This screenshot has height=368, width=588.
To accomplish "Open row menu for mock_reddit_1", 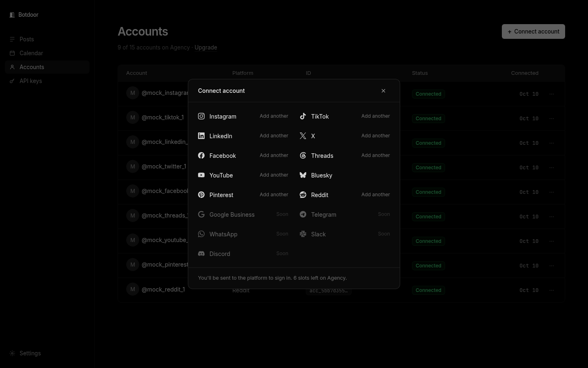I will pos(552,290).
